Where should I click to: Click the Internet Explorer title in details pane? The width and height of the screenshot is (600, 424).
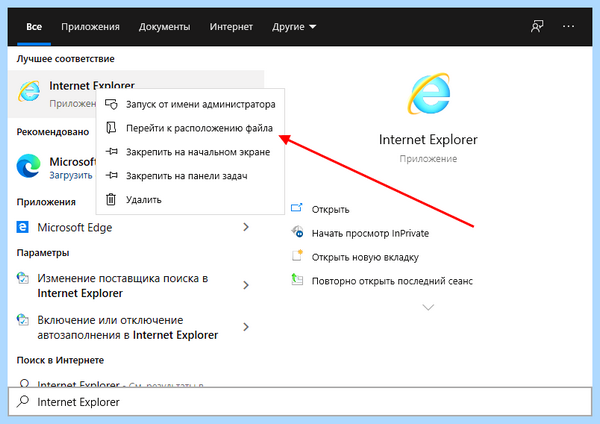coord(428,139)
